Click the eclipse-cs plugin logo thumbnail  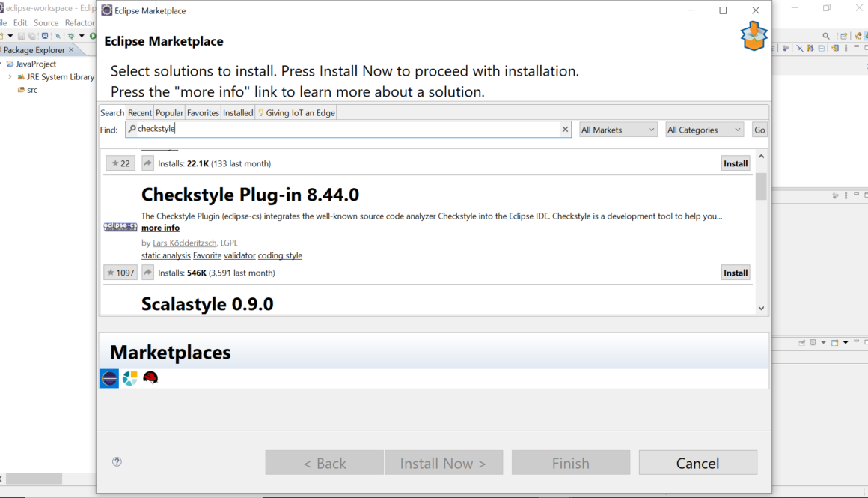tap(120, 226)
